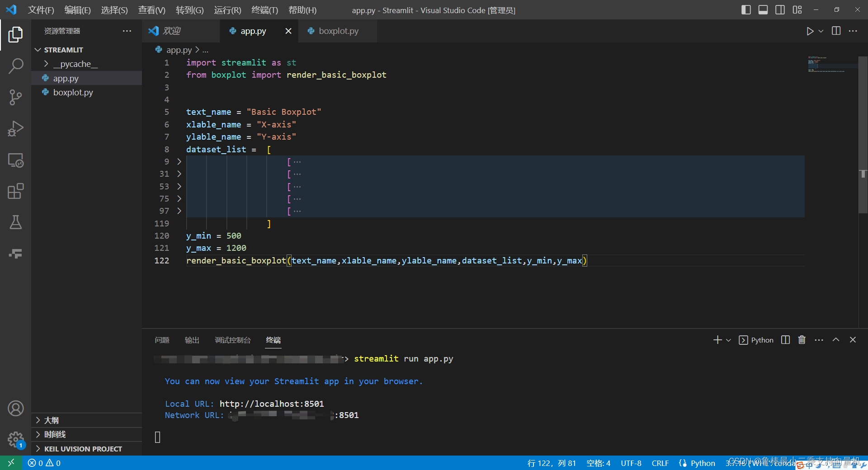Switch to the 欢迎 welcome tab
The image size is (868, 470).
pos(181,31)
